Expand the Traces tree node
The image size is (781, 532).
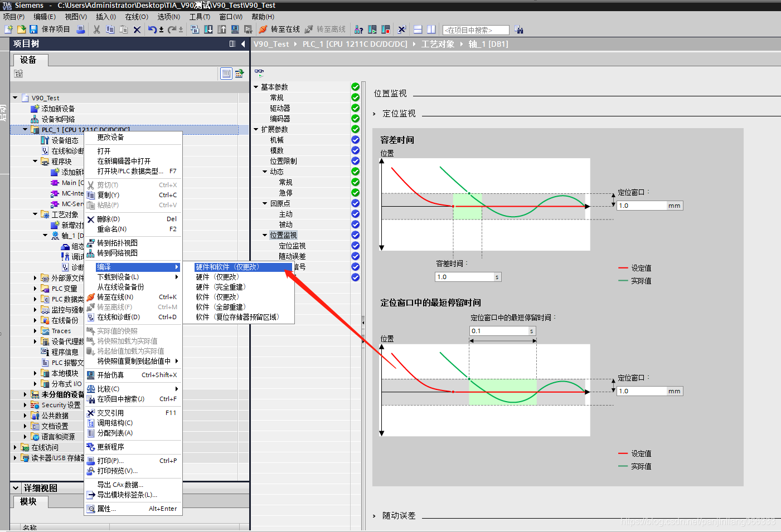point(35,331)
